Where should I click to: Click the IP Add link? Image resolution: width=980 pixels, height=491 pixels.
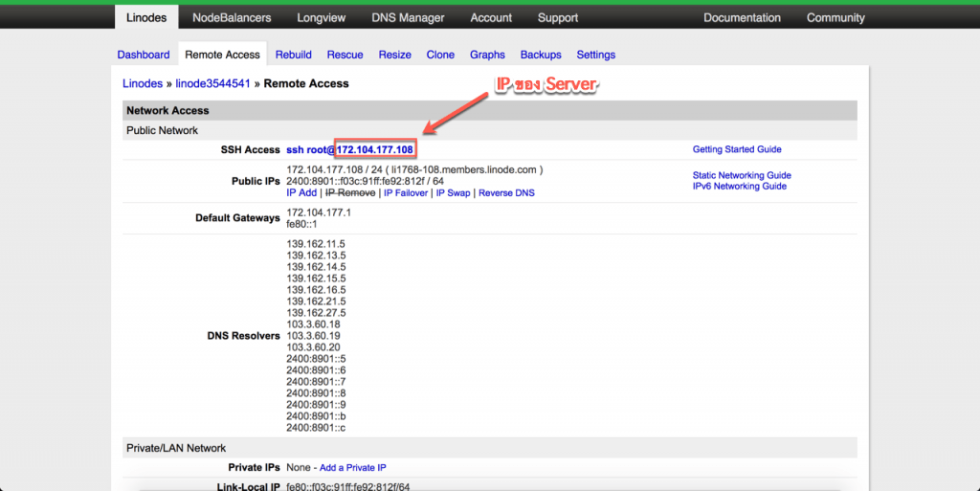(x=301, y=192)
